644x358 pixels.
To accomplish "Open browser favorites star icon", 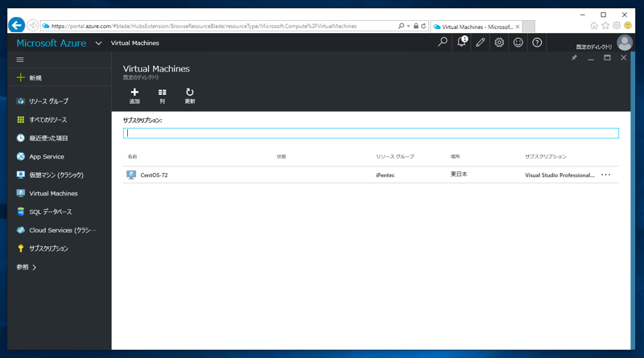I will click(x=605, y=26).
